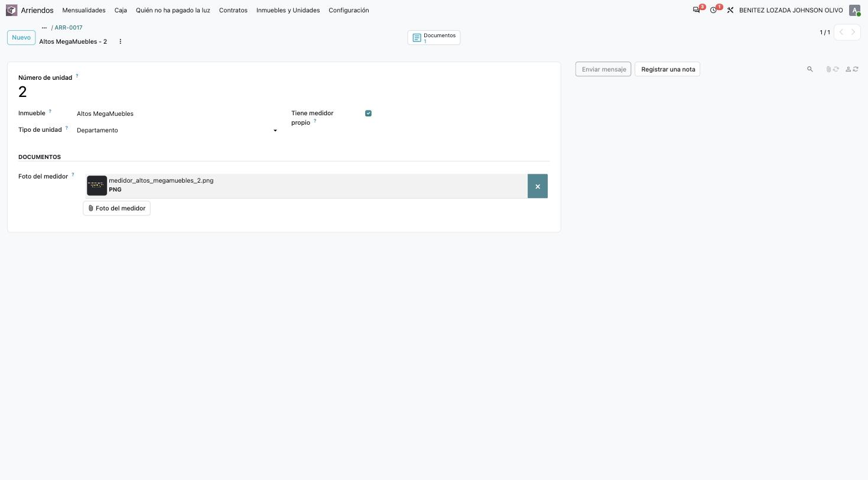Click the file name medidor_altos_megamuebles_2.png
868x480 pixels.
click(x=161, y=180)
